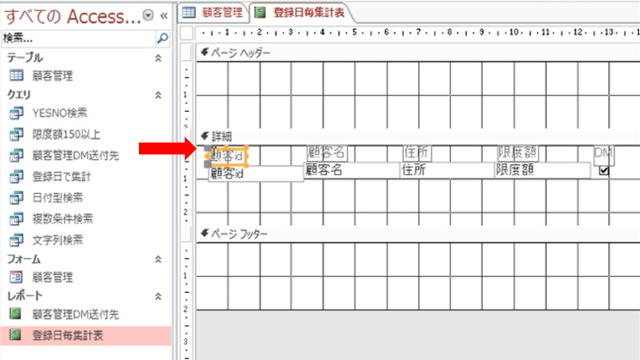Collapse the レポート group
Viewport: 640px width, 360px height.
pyautogui.click(x=158, y=296)
